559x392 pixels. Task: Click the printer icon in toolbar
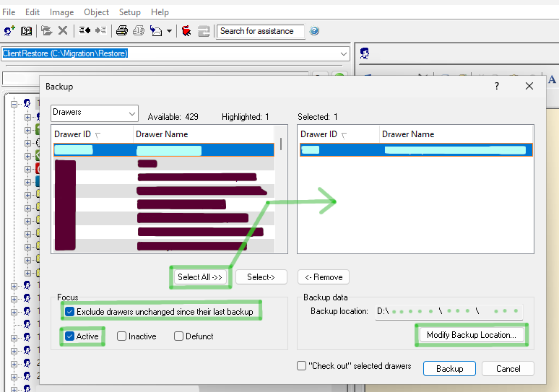122,30
